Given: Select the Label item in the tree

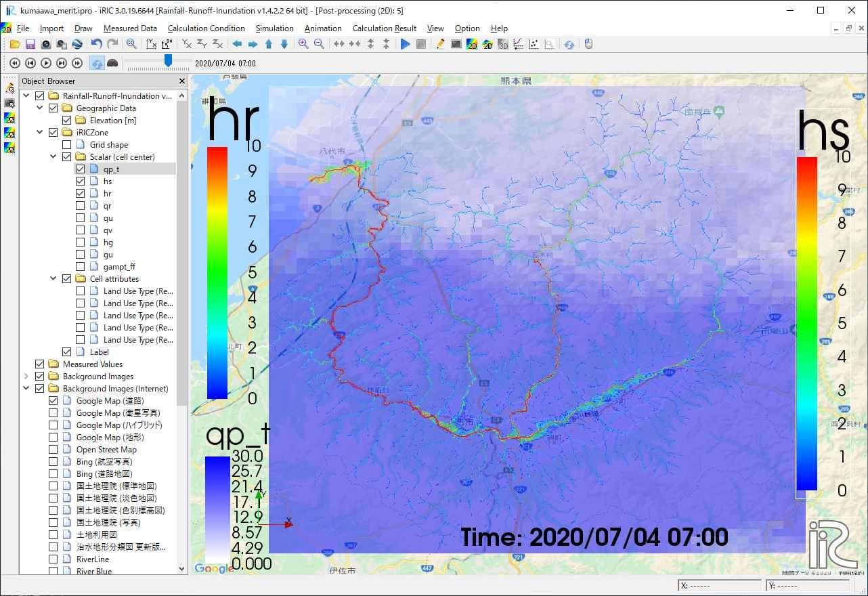Looking at the screenshot, I should coord(99,352).
